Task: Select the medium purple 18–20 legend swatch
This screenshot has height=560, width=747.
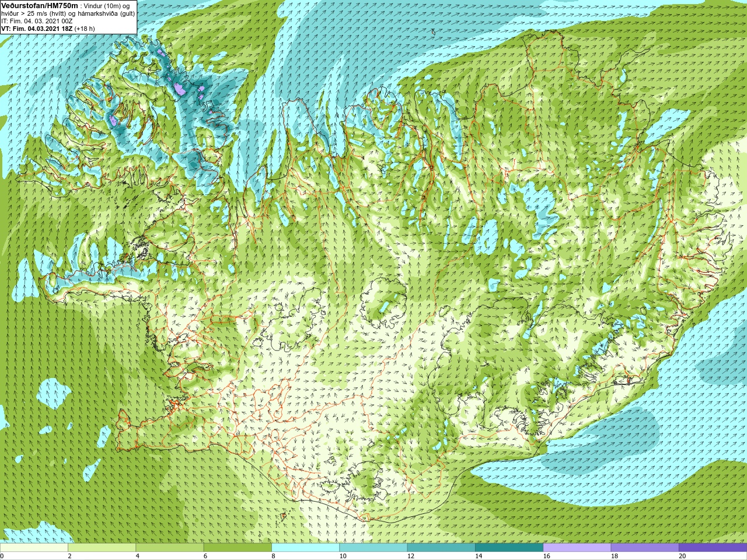Action: 645,548
